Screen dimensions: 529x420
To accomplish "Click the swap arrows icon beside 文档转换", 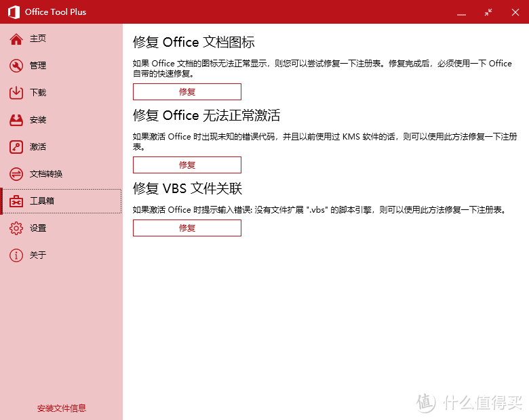I will coord(16,174).
